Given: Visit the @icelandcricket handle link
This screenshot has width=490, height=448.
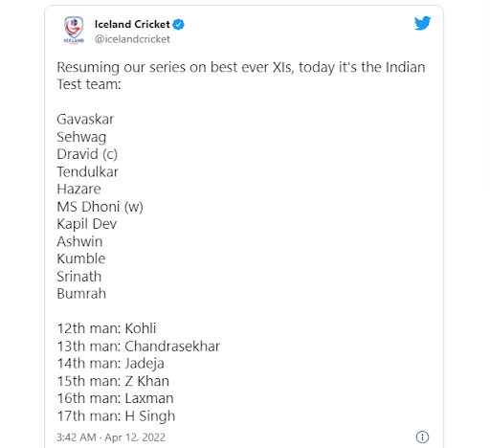Looking at the screenshot, I should click(132, 39).
